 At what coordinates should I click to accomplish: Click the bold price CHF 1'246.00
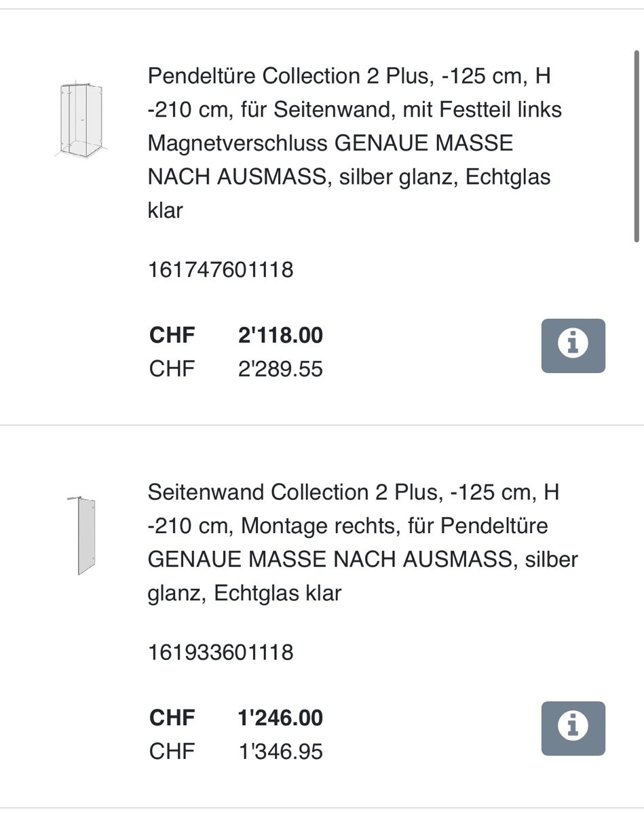(280, 718)
